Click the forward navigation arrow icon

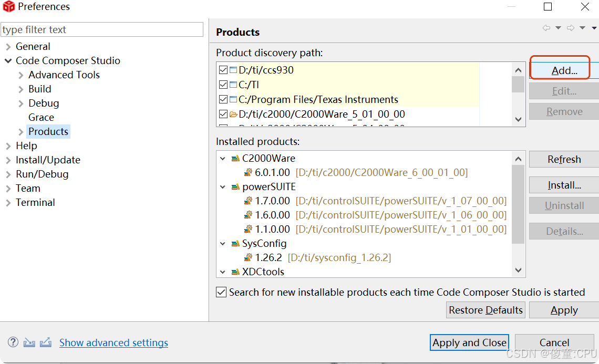click(x=570, y=28)
